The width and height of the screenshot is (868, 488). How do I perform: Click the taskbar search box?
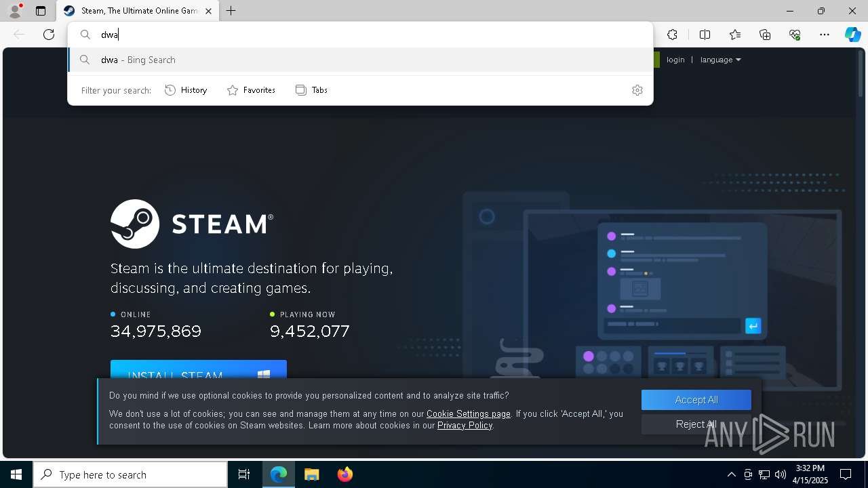coord(130,474)
